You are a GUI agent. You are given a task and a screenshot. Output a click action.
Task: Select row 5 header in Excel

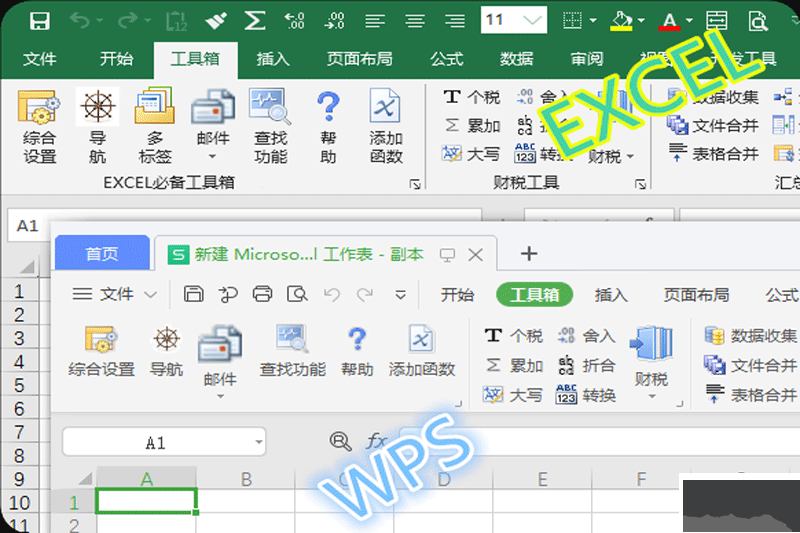(x=19, y=385)
